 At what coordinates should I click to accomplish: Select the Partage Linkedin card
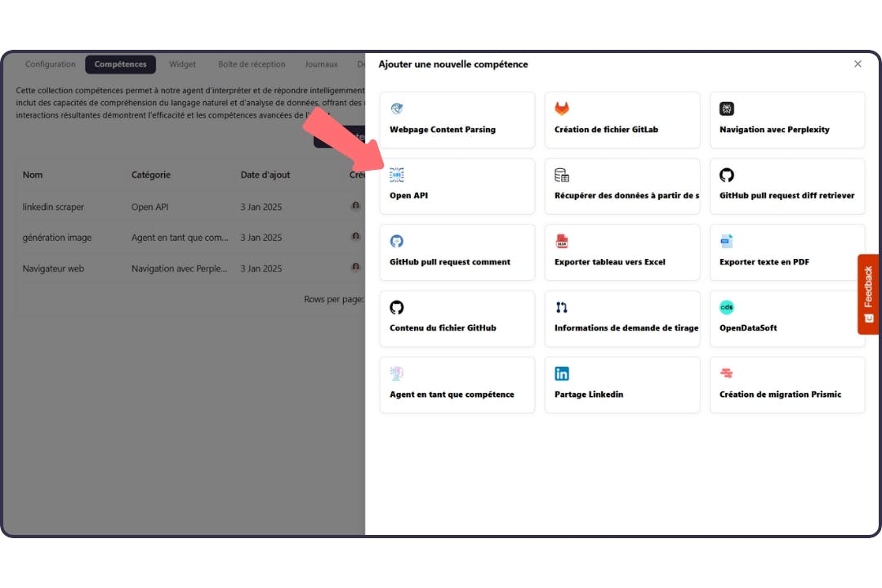[622, 385]
